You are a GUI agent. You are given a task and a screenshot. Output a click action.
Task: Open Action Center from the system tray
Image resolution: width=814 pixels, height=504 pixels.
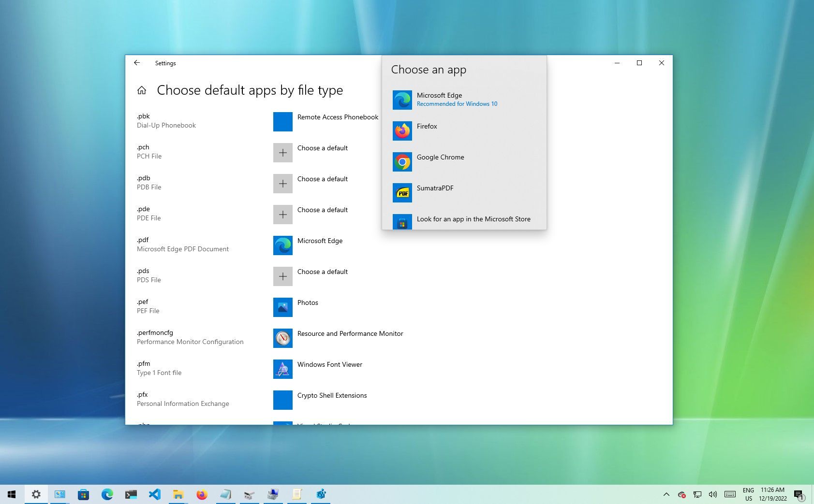[x=800, y=494]
